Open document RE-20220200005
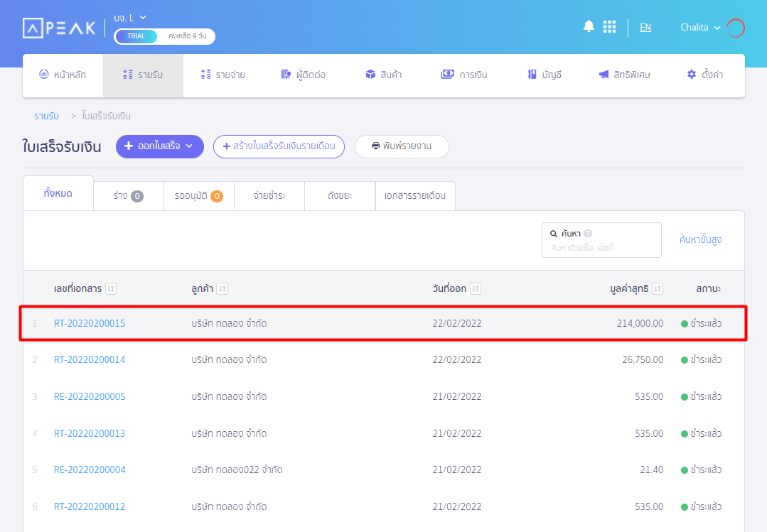Screen dimensions: 767x532 [x=90, y=396]
